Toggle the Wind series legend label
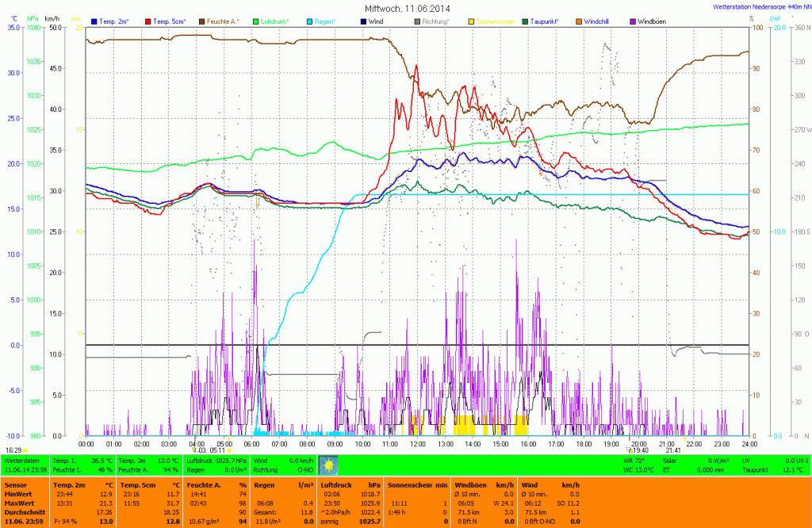 click(380, 21)
